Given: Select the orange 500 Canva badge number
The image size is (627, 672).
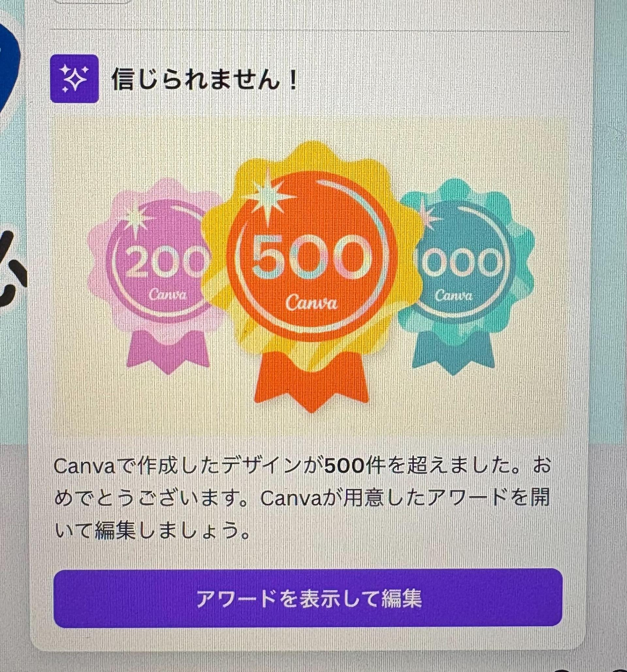Looking at the screenshot, I should (311, 257).
